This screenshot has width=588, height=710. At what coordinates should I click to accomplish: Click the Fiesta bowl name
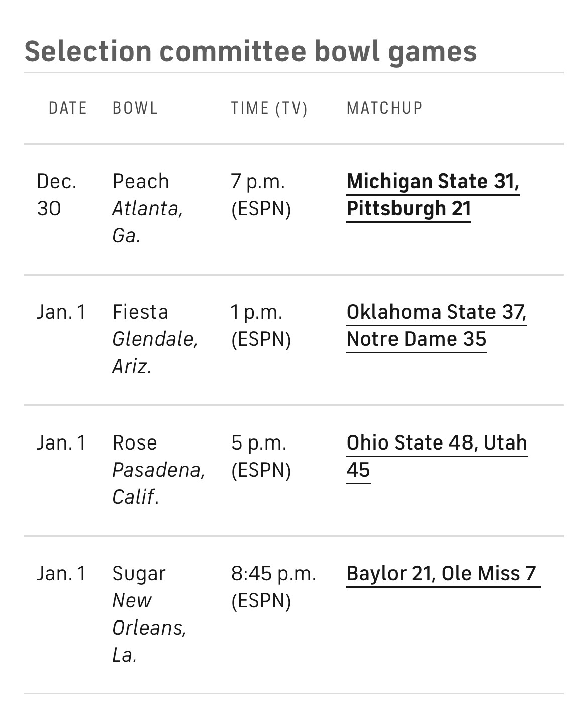click(140, 312)
